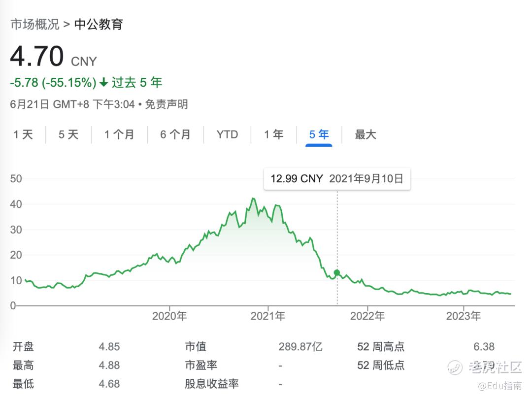This screenshot has height=398, width=532.
Task: Click the 2021年 axis label
Action: (x=267, y=316)
